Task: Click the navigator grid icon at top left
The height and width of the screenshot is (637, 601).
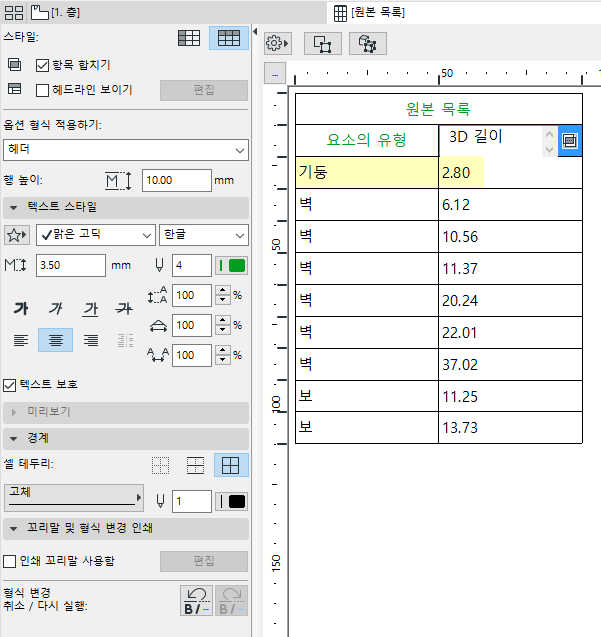Action: coord(14,13)
